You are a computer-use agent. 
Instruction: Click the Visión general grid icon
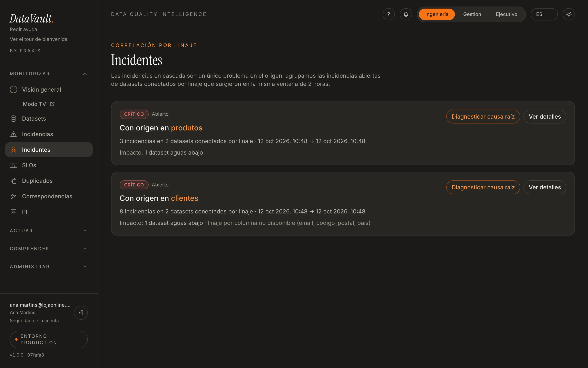coord(13,90)
